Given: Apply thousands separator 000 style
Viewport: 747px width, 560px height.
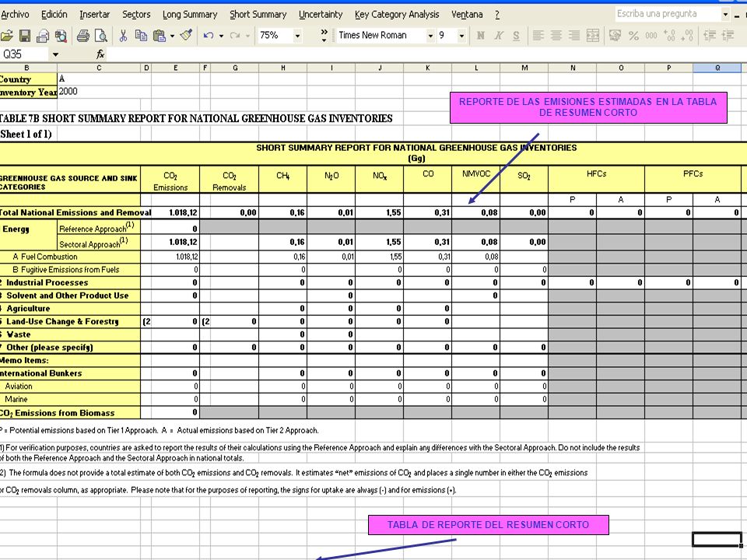Looking at the screenshot, I should tap(651, 35).
